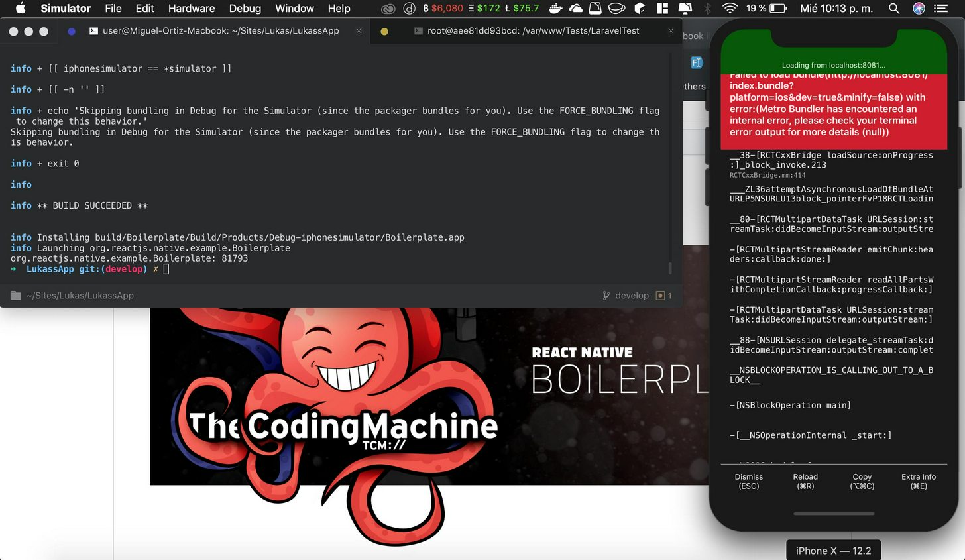
Task: Open Extra Info in the simulator error screen
Action: (919, 481)
